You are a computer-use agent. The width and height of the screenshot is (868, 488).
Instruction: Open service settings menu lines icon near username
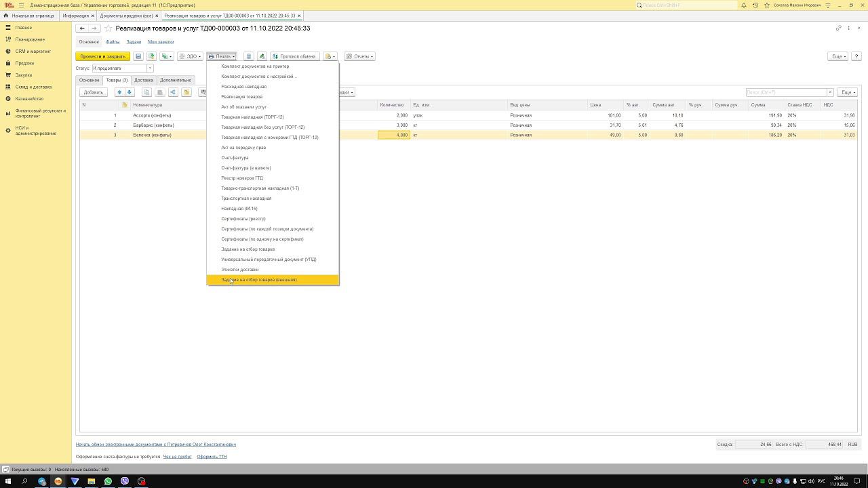[x=828, y=5]
